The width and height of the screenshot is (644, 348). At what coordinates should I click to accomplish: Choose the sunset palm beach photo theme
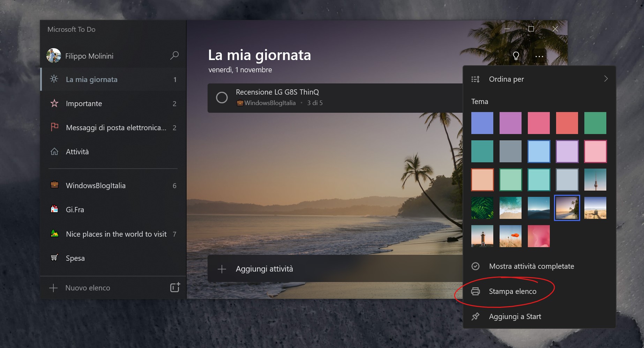pos(567,208)
